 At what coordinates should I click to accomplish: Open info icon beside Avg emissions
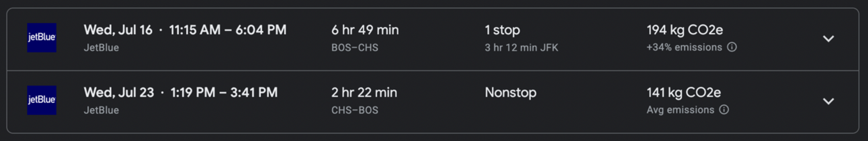724,110
